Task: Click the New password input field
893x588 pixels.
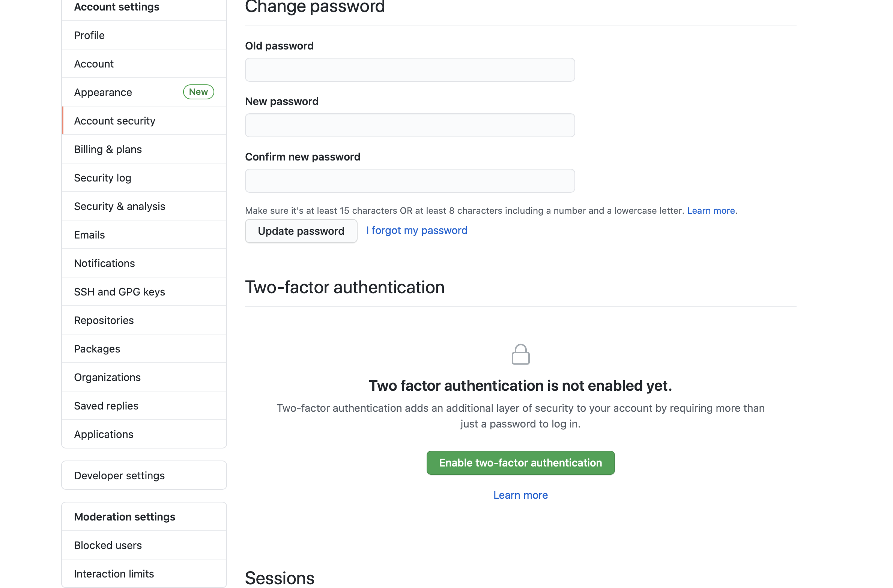Action: point(410,124)
